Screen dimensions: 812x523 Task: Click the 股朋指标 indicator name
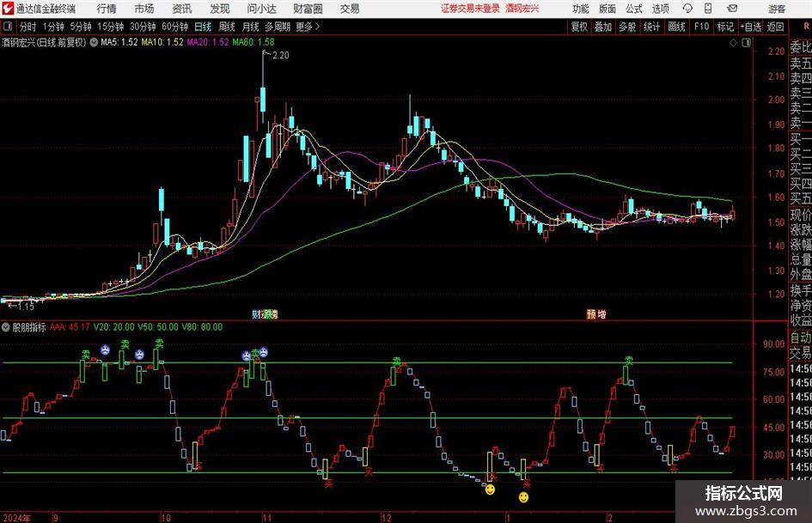point(29,327)
